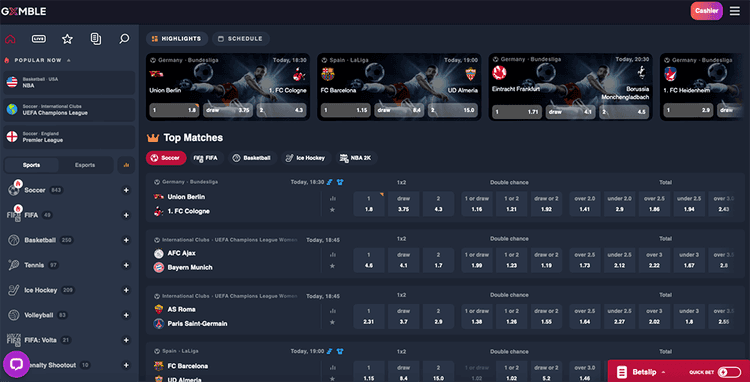Open the Basketball sport icon in sidebar
Viewport: 750px width, 382px height.
(x=13, y=240)
